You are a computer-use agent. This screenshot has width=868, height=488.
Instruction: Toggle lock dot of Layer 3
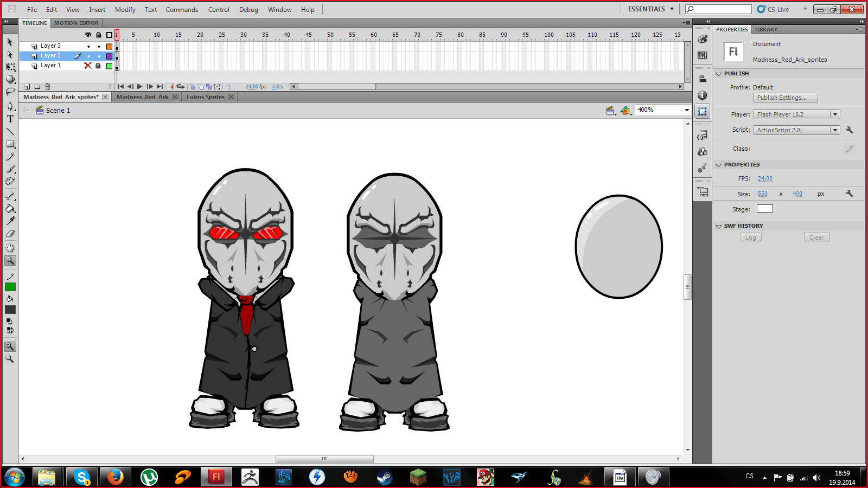99,46
